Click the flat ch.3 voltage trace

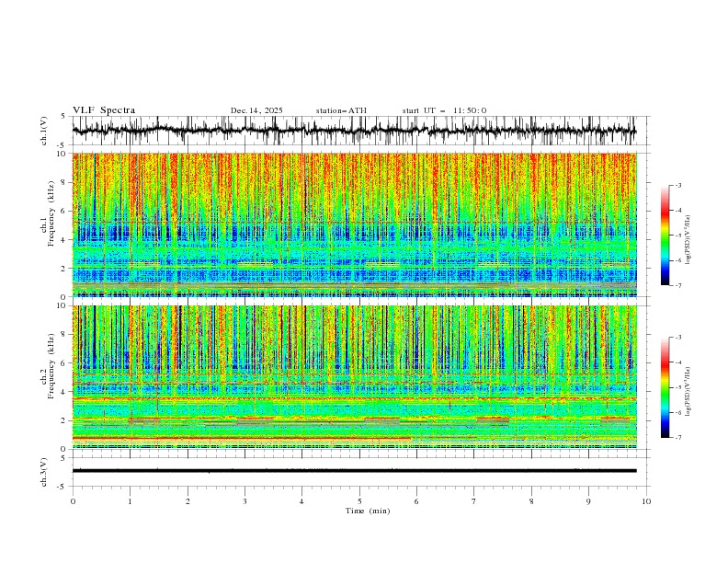354,471
